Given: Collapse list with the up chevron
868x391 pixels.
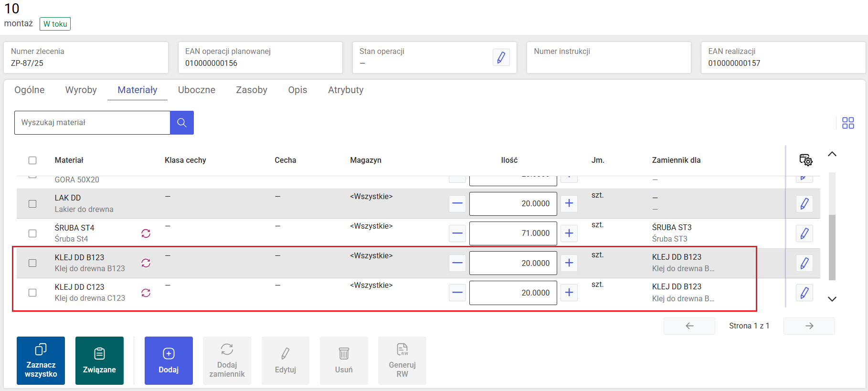Looking at the screenshot, I should click(x=832, y=154).
